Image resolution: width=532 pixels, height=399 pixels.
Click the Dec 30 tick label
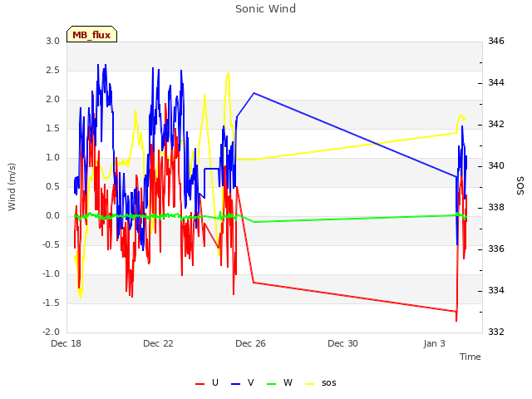[x=342, y=343]
